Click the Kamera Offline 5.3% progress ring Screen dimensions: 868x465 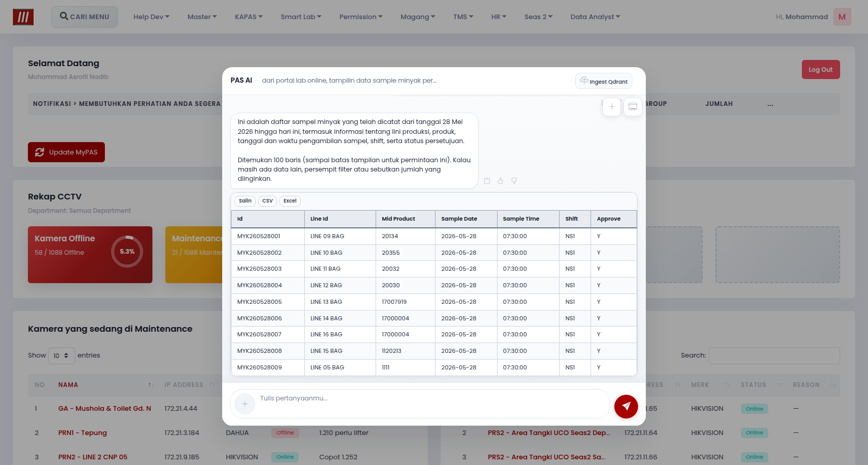(127, 252)
